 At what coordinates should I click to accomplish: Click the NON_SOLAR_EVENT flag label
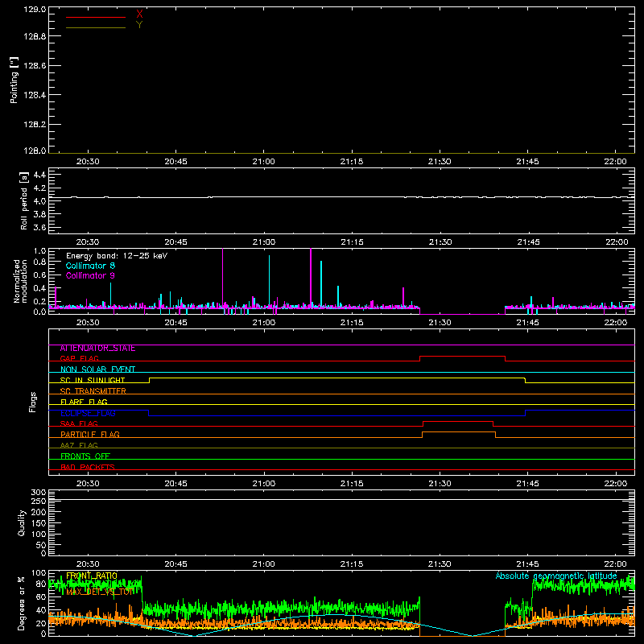pyautogui.click(x=97, y=369)
